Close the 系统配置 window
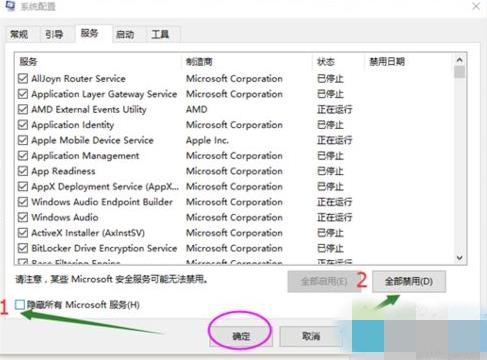 click(476, 6)
